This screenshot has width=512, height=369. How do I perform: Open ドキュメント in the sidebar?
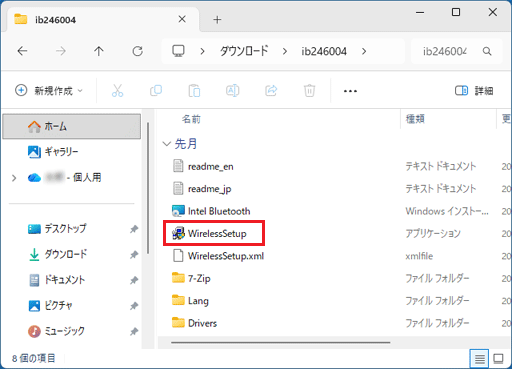[x=57, y=280]
